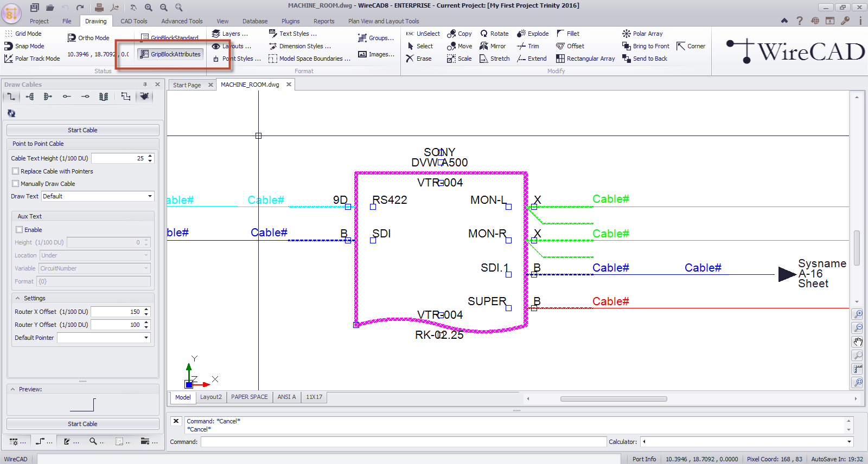Screen dimensions: 868x464
Task: Select the PAPER SPACE layout tab
Action: (x=250, y=397)
